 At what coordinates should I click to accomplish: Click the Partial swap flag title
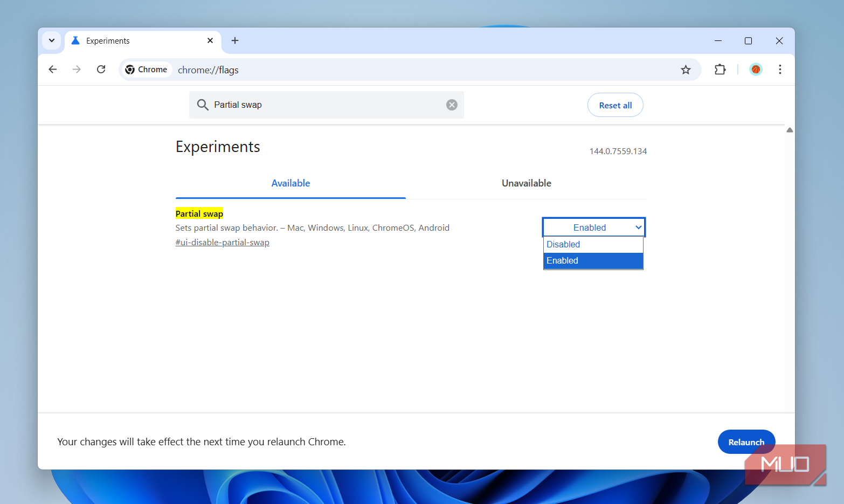[x=199, y=213]
